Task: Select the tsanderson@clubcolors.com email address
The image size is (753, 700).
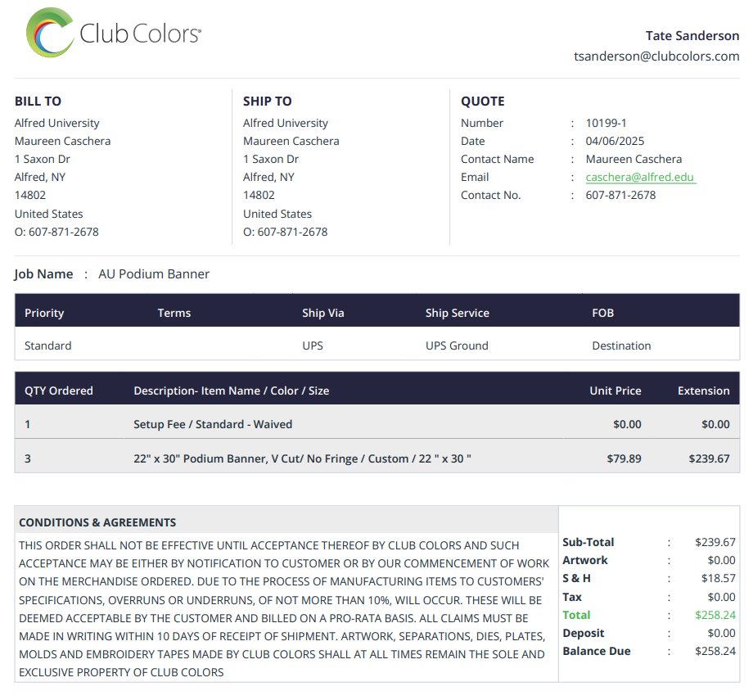Action: (x=656, y=56)
